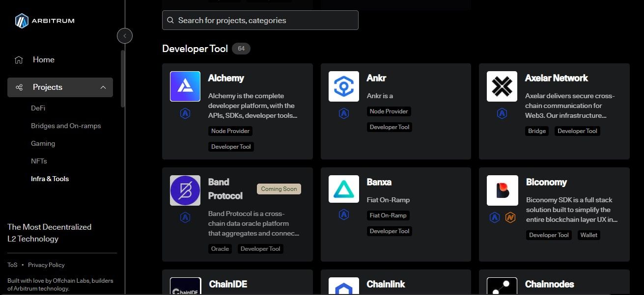This screenshot has height=295, width=644.
Task: Open the ToS link
Action: [x=12, y=265]
